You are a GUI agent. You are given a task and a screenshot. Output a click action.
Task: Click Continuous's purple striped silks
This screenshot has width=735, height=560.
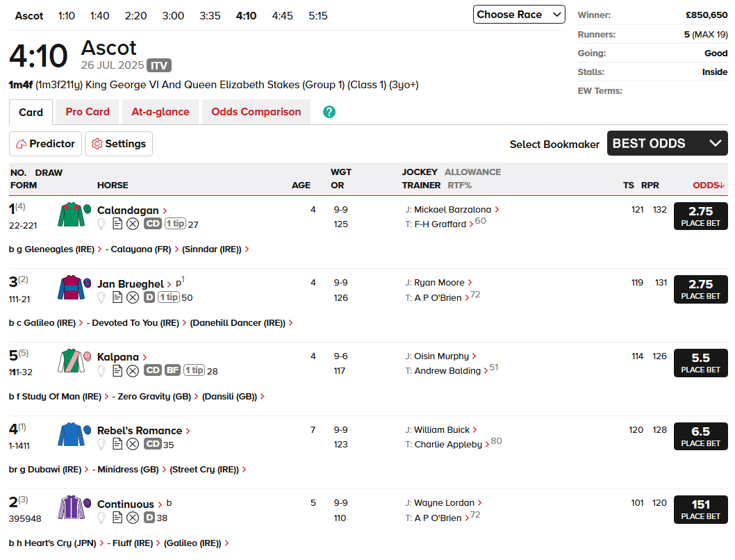point(72,507)
